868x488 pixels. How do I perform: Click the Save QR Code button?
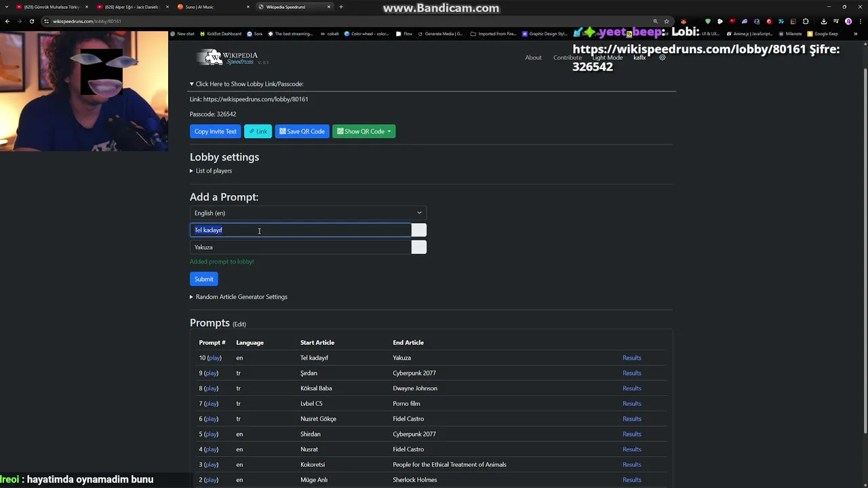click(302, 131)
